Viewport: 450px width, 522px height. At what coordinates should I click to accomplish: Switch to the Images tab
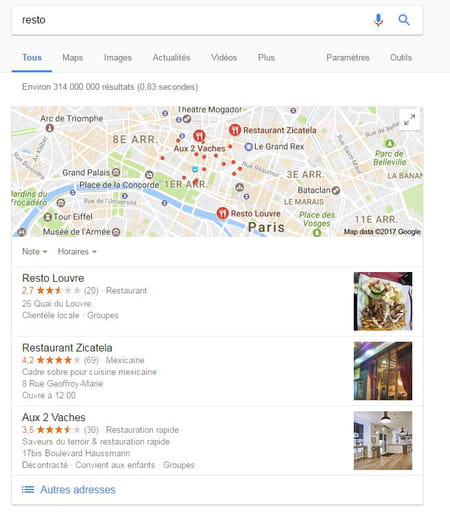click(118, 58)
